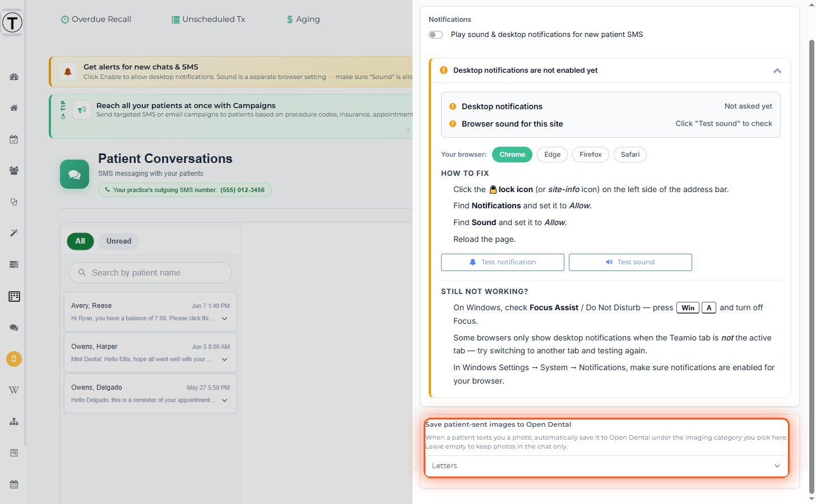Screen dimensions: 816x504
Task: Open the patients group icon in sidebar
Action: (14, 170)
